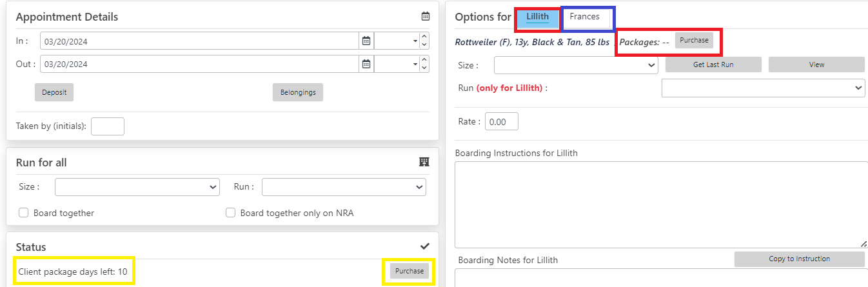Switch to the Frances tab

pyautogui.click(x=585, y=17)
